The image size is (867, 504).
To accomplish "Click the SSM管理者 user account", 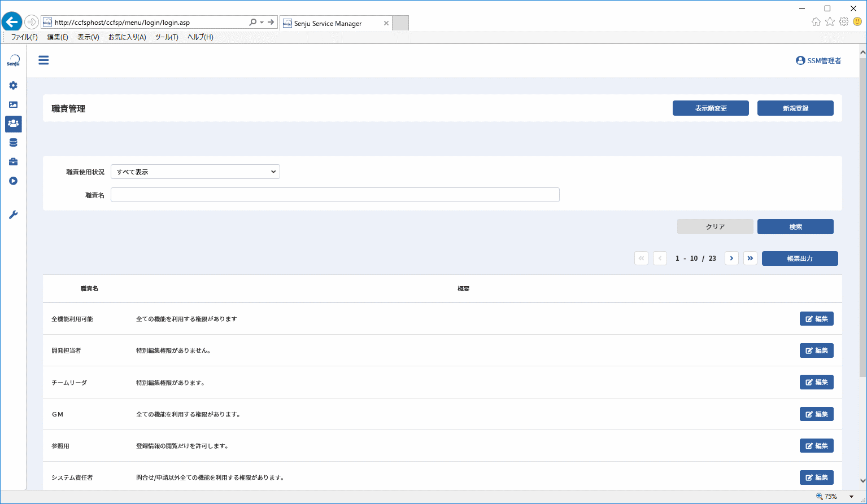I will 818,60.
